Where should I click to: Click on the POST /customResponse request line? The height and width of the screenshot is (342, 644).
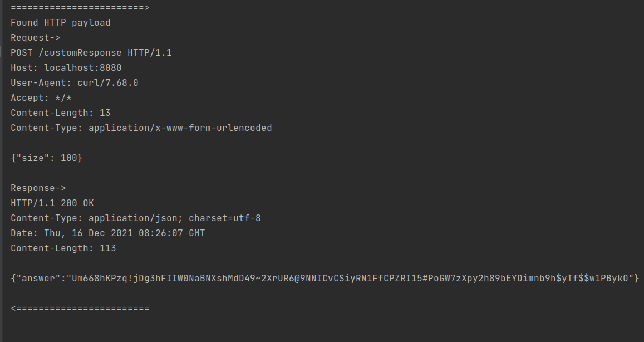pos(91,52)
